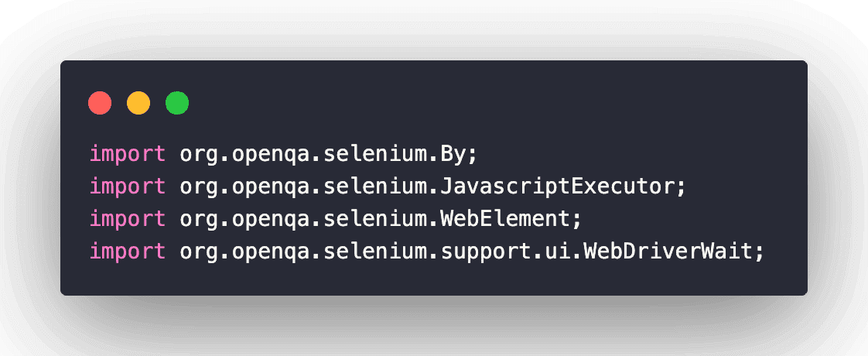Click the WebElement class name
Viewport: 868px width, 356px height.
click(x=504, y=219)
